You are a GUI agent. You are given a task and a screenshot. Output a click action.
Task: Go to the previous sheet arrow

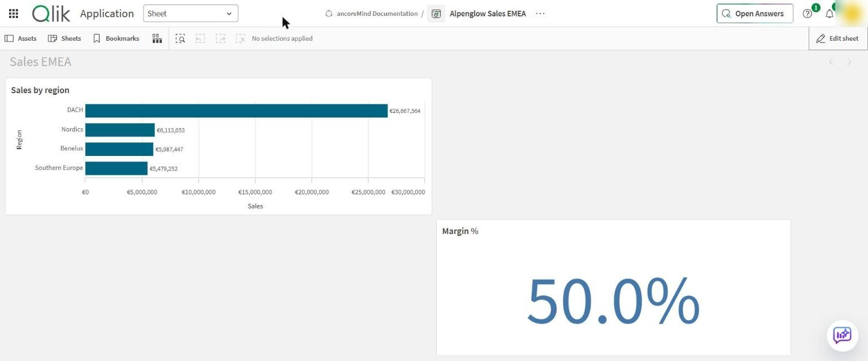coord(831,62)
